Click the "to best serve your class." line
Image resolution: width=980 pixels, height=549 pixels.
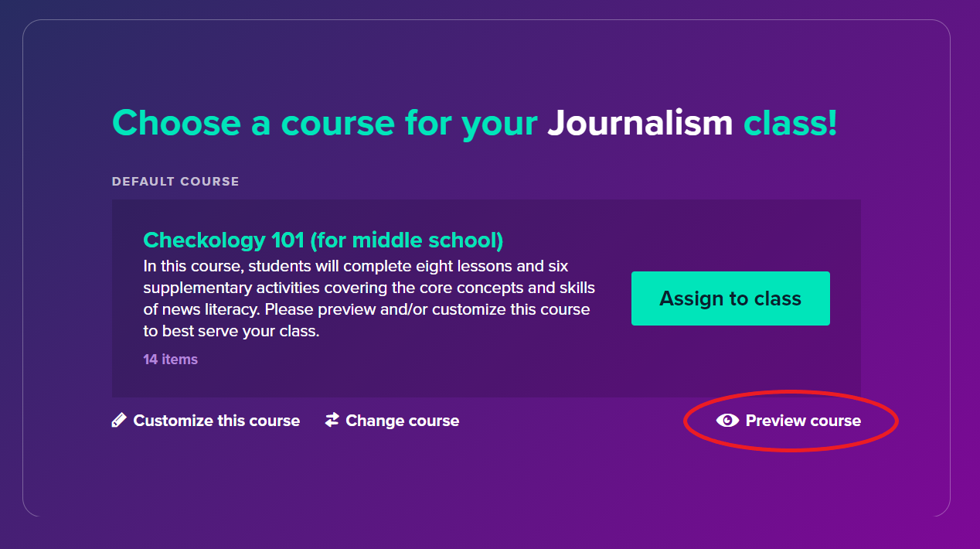click(x=231, y=332)
